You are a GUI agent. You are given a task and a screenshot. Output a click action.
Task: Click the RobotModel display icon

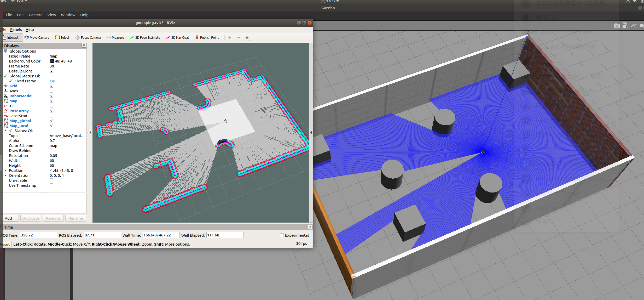point(5,96)
